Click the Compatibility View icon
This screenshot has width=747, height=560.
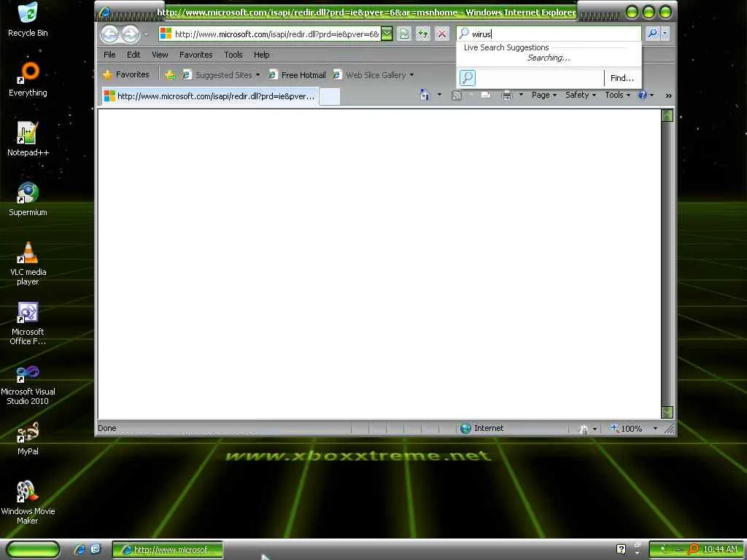coord(403,34)
